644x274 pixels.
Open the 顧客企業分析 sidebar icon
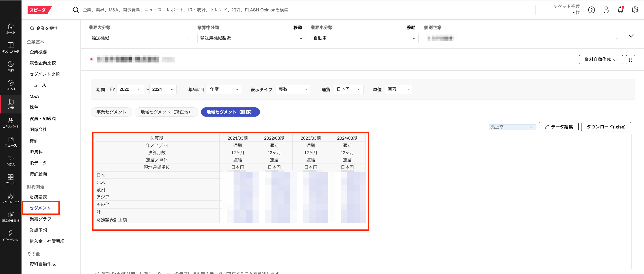11,217
